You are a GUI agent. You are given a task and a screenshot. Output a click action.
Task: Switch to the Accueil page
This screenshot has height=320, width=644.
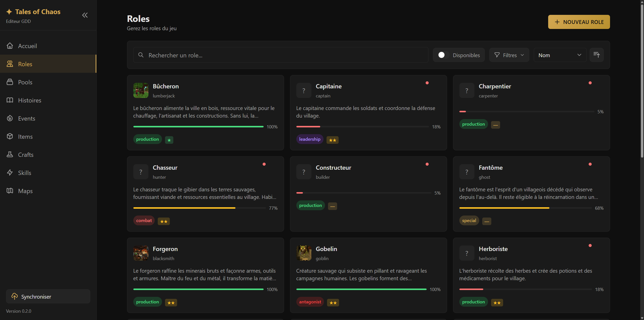click(x=27, y=46)
